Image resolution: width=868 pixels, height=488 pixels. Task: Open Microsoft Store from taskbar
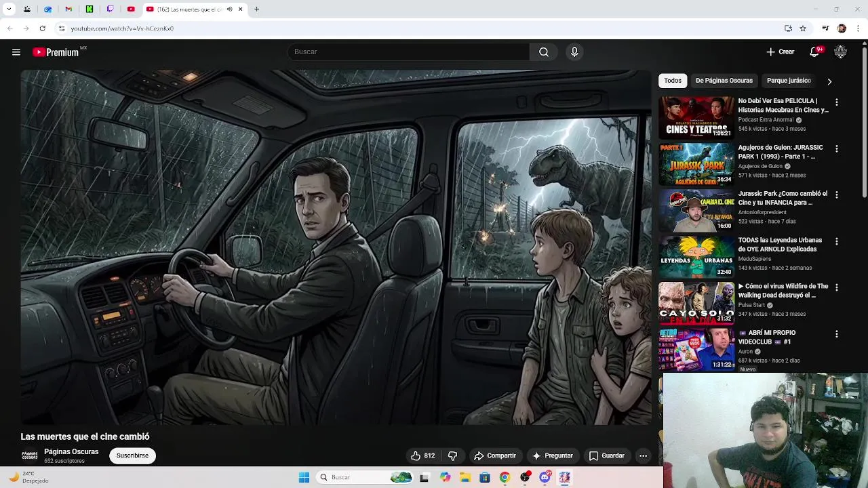point(485,477)
